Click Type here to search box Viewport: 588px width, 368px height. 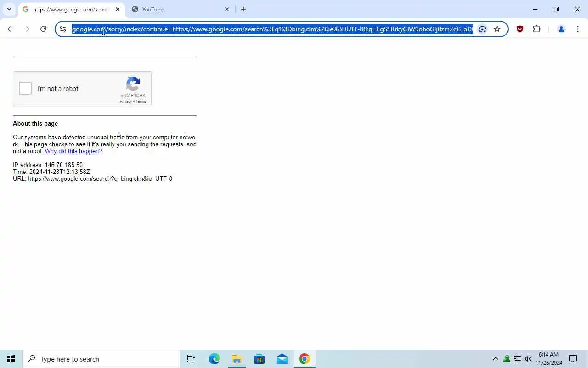click(x=101, y=359)
